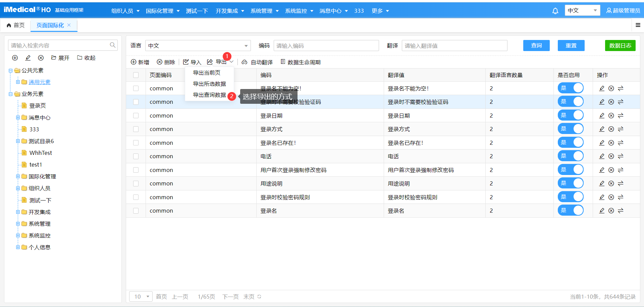Tick the checkbox for 登录日期 row
Screen dimensions: 644x307
point(136,116)
